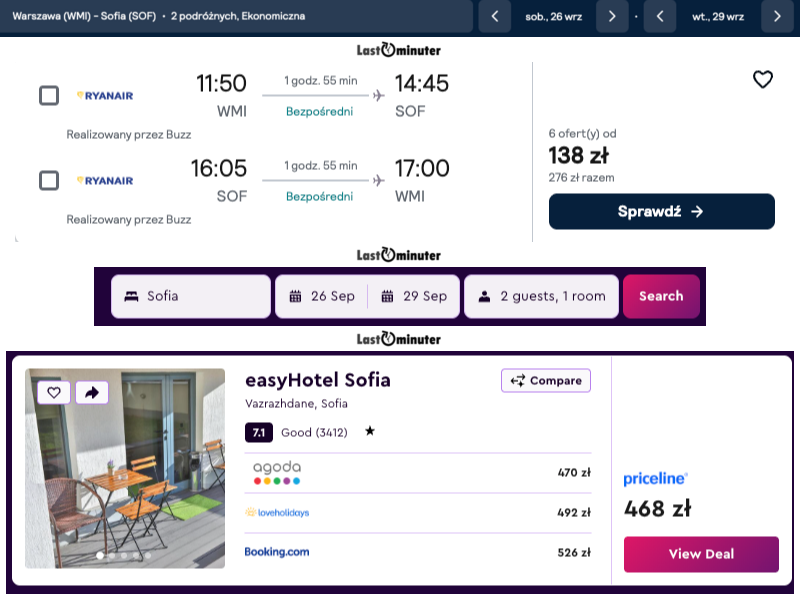Select the Booking.com offer at 526 zł
The height and width of the screenshot is (594, 800).
[x=418, y=552]
